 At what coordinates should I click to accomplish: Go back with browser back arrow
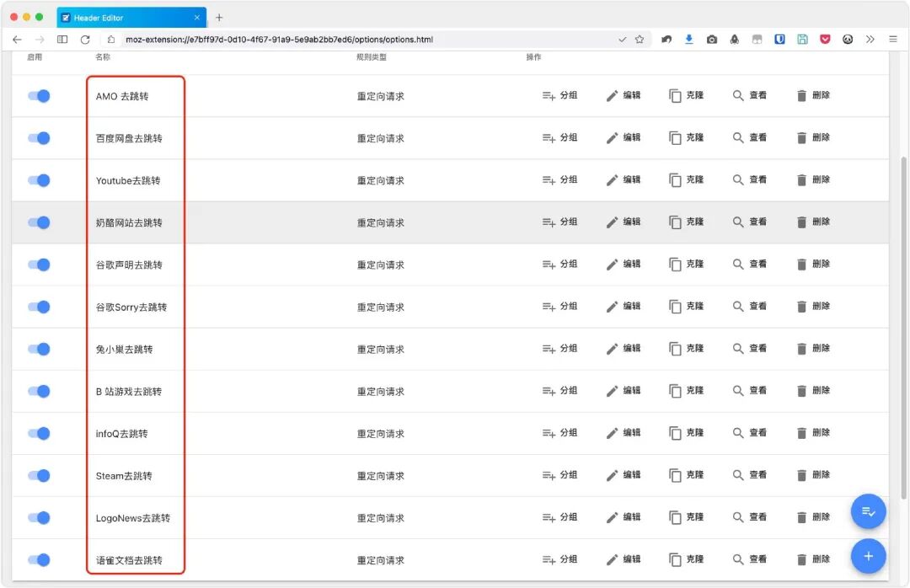[x=17, y=40]
